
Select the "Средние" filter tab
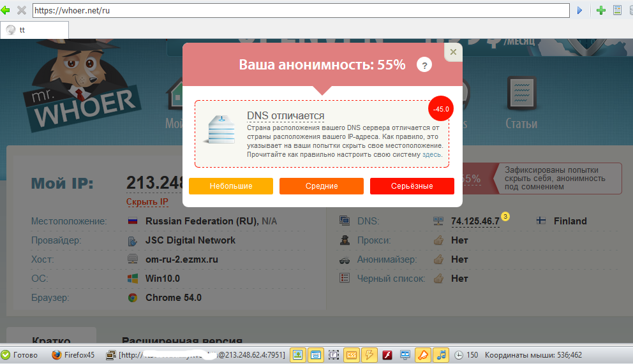pos(322,186)
